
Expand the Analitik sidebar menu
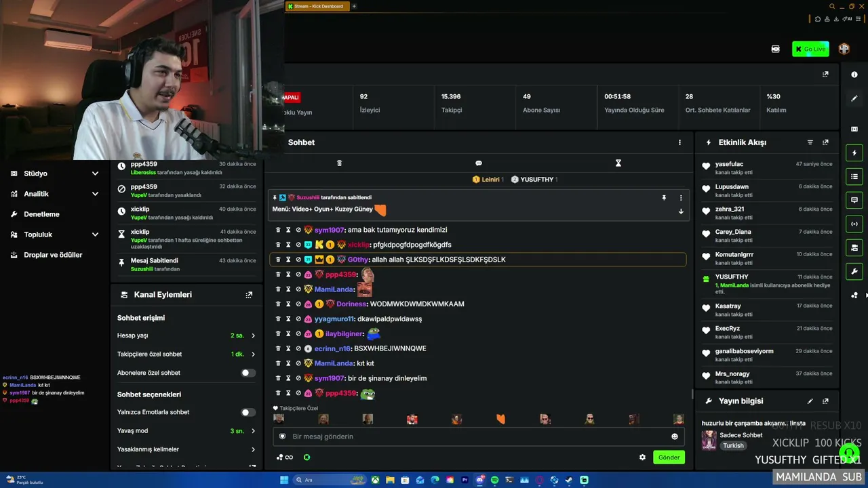(54, 194)
